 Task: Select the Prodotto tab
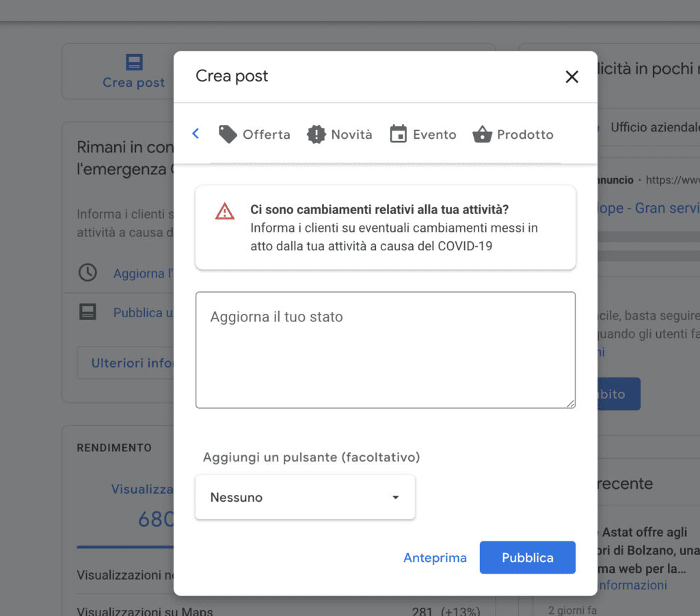[x=525, y=135]
